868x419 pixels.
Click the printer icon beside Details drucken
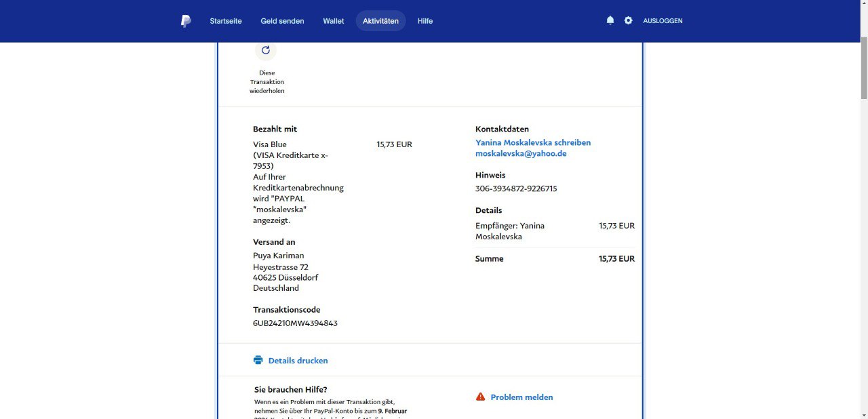tap(258, 360)
